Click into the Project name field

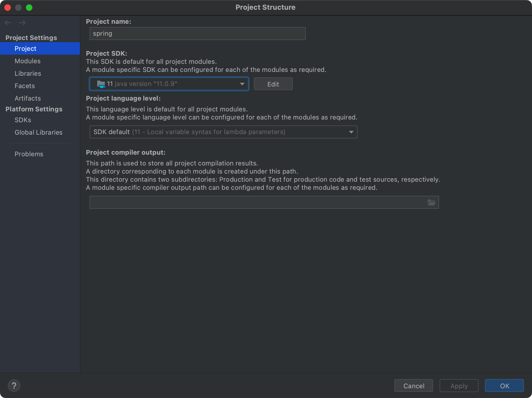click(x=197, y=34)
